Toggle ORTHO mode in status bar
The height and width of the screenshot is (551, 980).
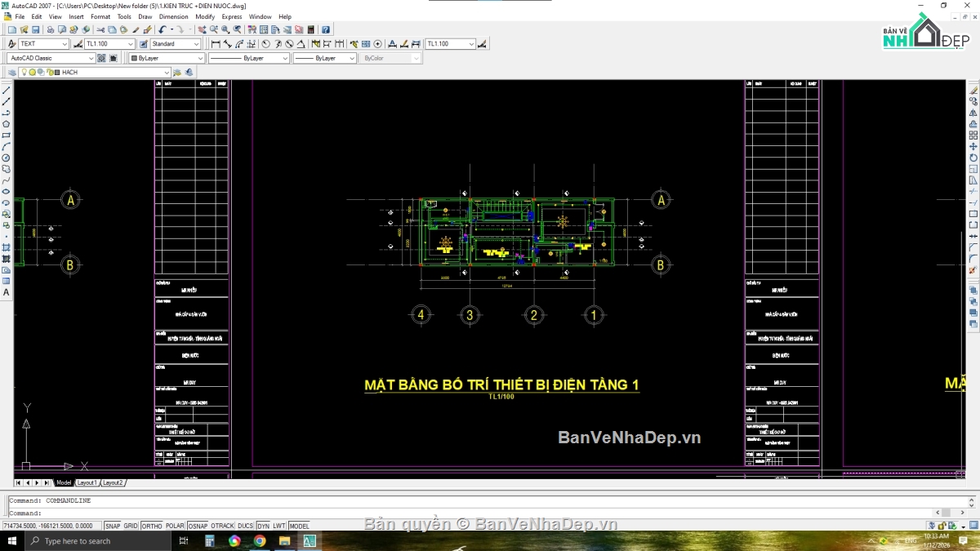coord(151,527)
